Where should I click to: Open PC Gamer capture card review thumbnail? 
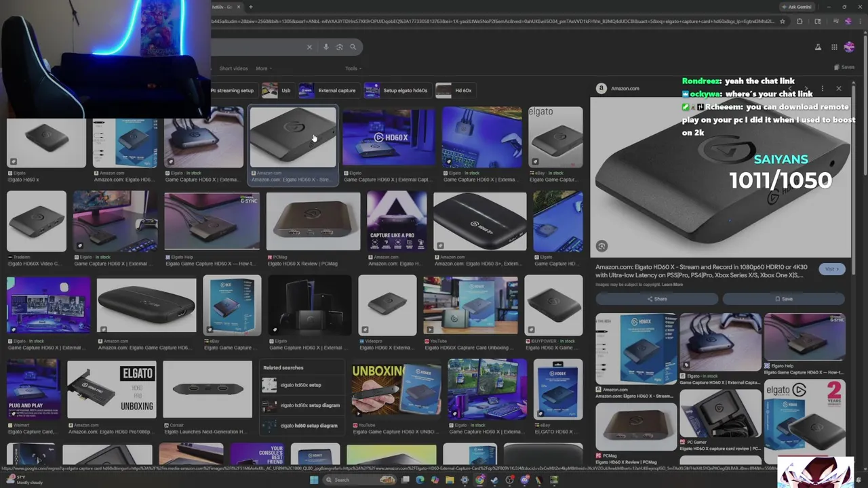(x=721, y=413)
